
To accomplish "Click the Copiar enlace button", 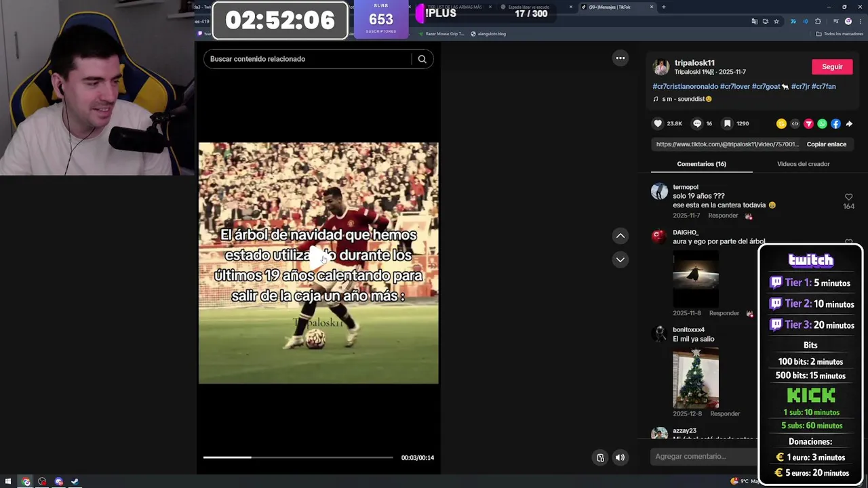I will click(x=826, y=144).
